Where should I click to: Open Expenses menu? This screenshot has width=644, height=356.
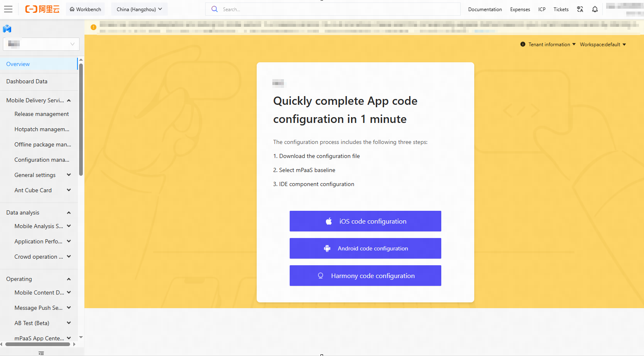pyautogui.click(x=520, y=9)
